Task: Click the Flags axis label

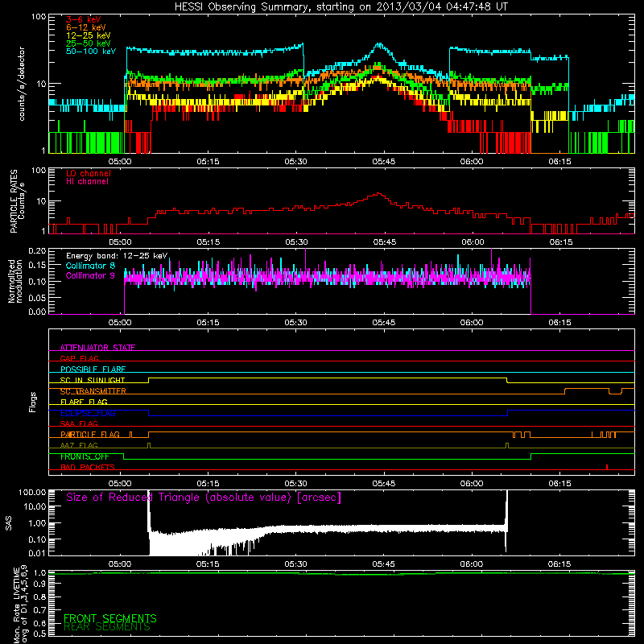Action: [33, 402]
